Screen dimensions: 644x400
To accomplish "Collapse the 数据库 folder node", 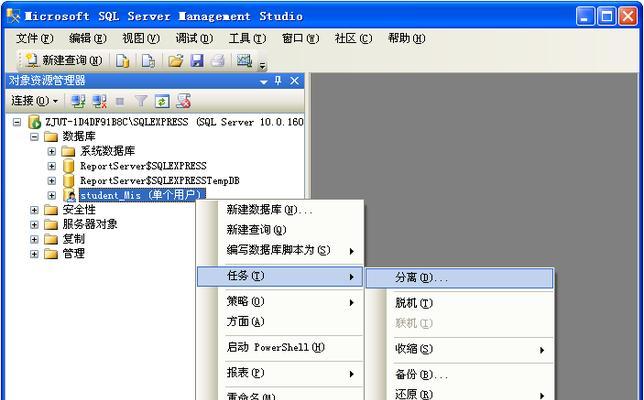I will point(34,136).
